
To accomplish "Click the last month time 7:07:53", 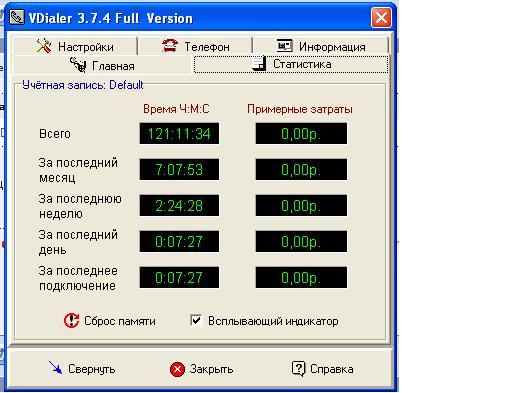I will point(179,169).
